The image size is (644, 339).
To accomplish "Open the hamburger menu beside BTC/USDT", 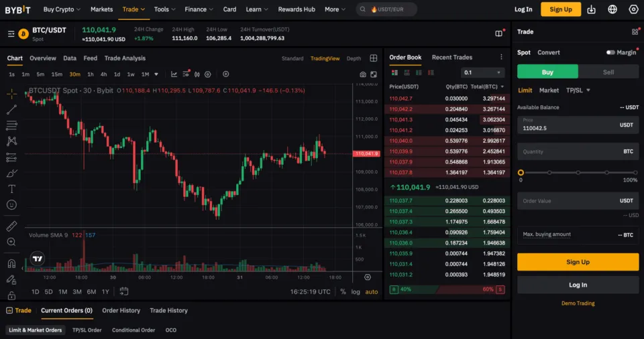I will [x=11, y=33].
